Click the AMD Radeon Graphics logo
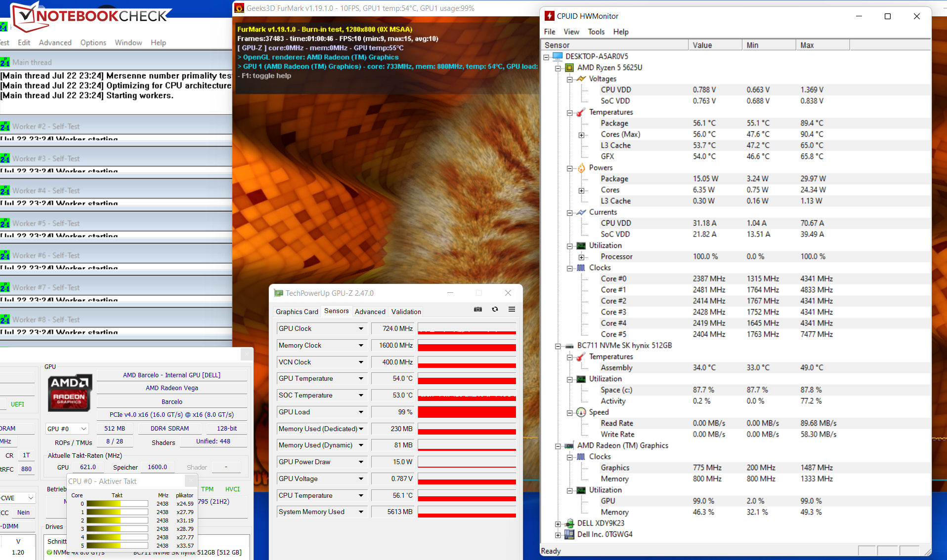Image resolution: width=947 pixels, height=560 pixels. coord(70,393)
